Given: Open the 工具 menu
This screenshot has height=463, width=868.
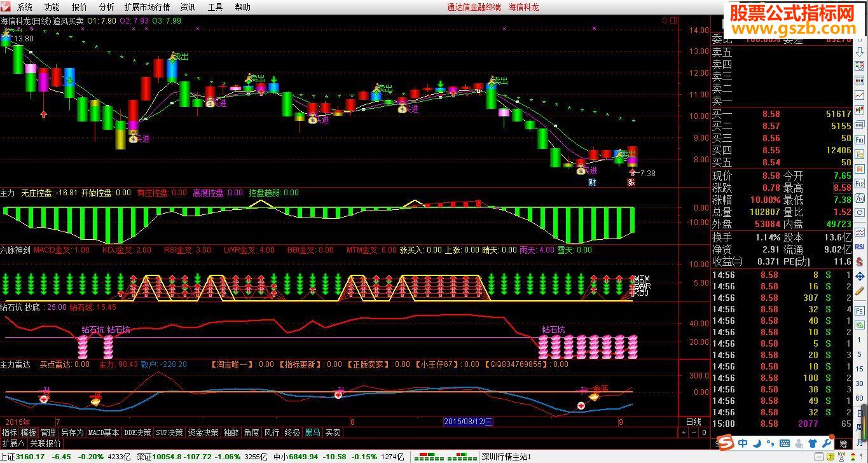Looking at the screenshot, I should coord(215,7).
